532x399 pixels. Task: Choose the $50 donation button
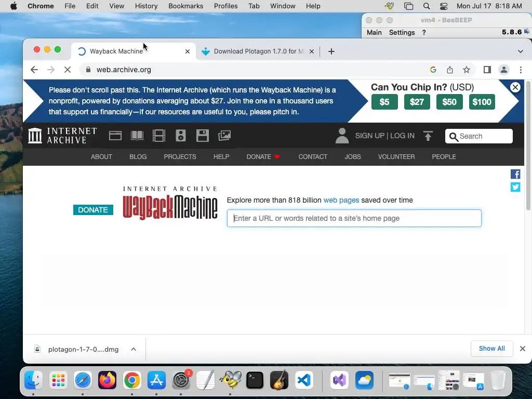tap(449, 102)
